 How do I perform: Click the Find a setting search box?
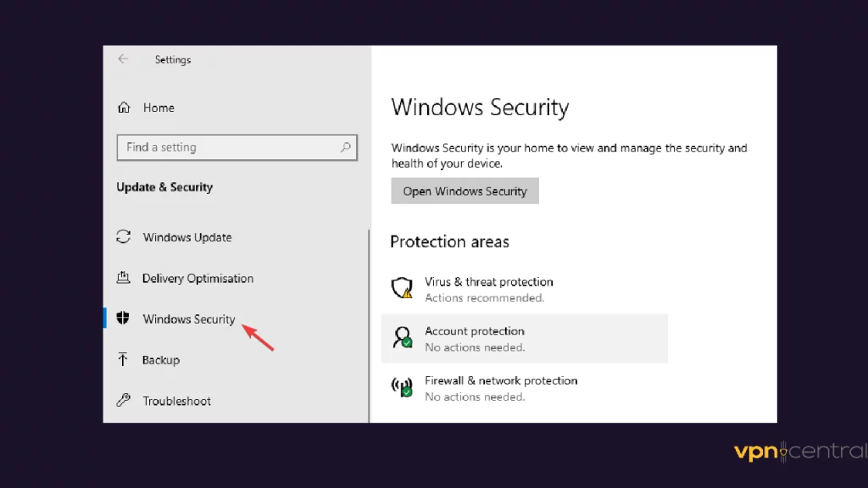click(229, 147)
